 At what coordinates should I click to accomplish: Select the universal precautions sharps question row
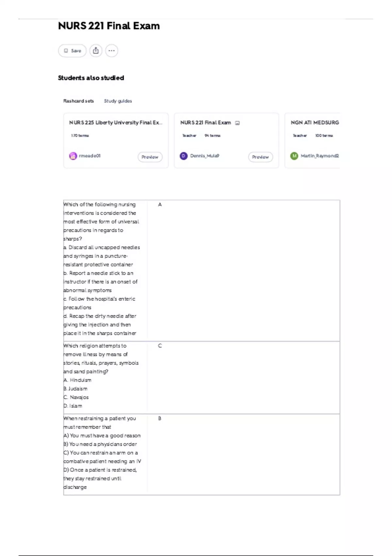click(x=201, y=270)
